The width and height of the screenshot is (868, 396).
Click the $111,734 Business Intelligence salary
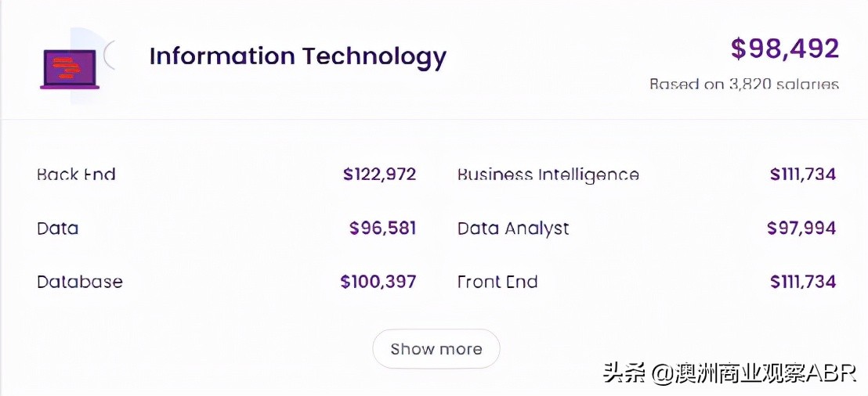point(803,175)
